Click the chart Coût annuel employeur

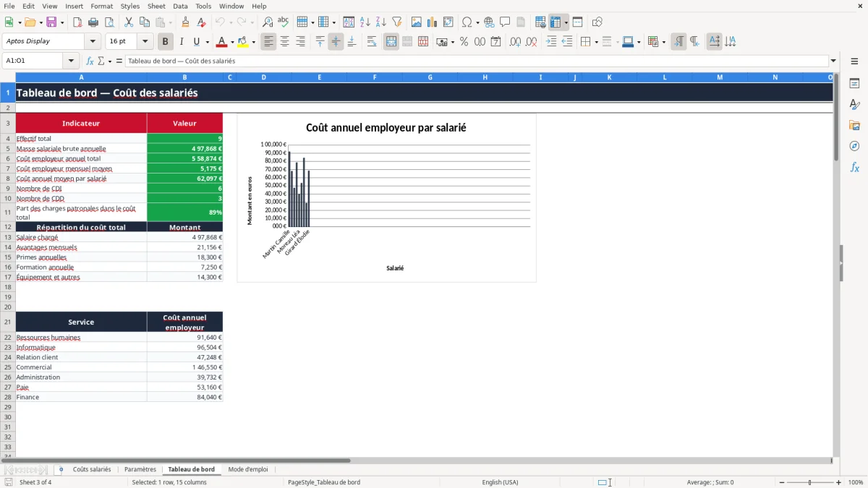[x=386, y=197]
